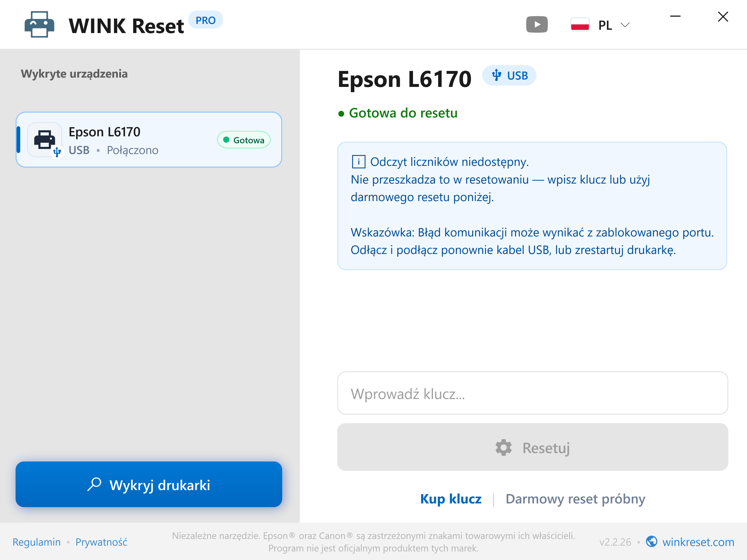Viewport: 747px width, 560px height.
Task: Click the Wykryj drukarki button
Action: [149, 484]
